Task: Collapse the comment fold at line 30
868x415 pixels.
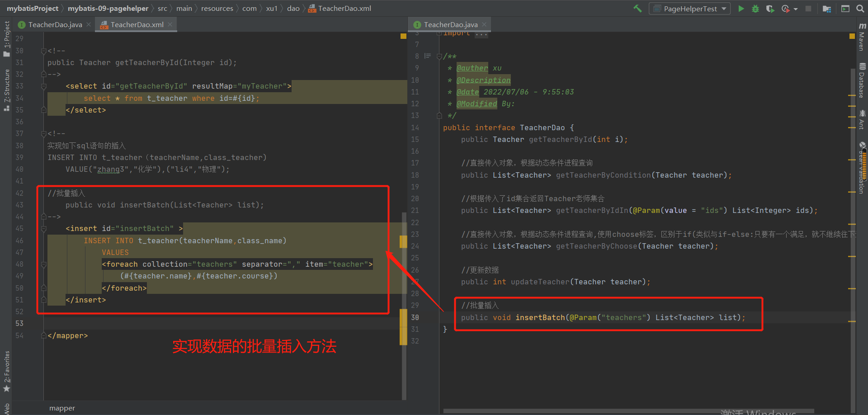Action: coord(44,51)
